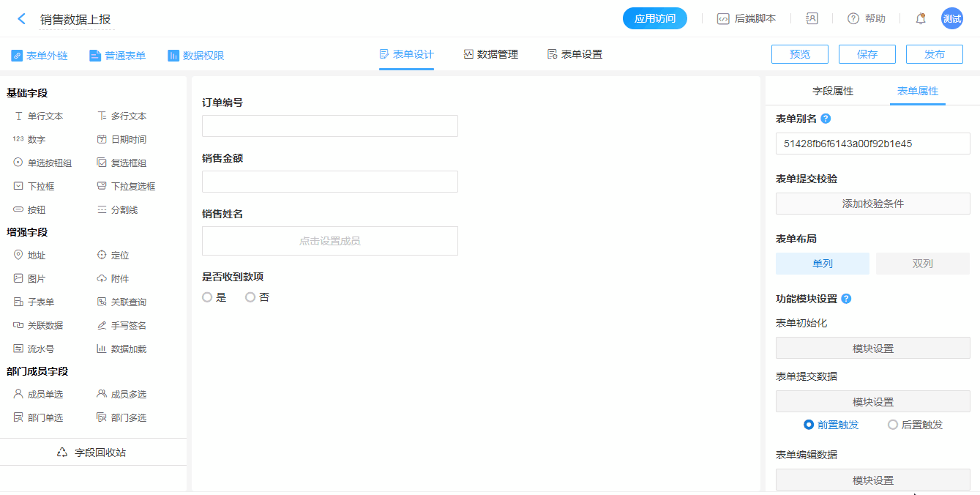
Task: Select the 否 radio option
Action: pos(250,297)
